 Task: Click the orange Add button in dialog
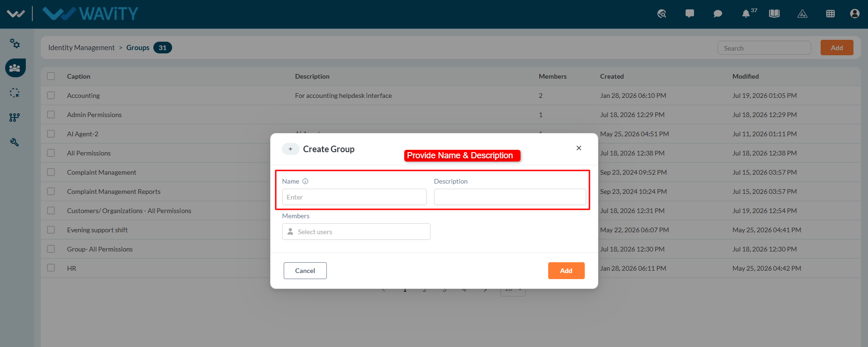click(566, 271)
